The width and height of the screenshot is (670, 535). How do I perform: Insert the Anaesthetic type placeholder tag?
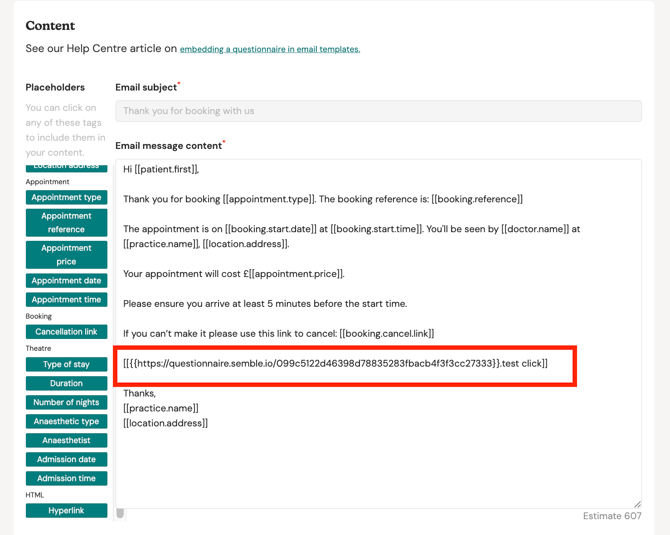(66, 422)
